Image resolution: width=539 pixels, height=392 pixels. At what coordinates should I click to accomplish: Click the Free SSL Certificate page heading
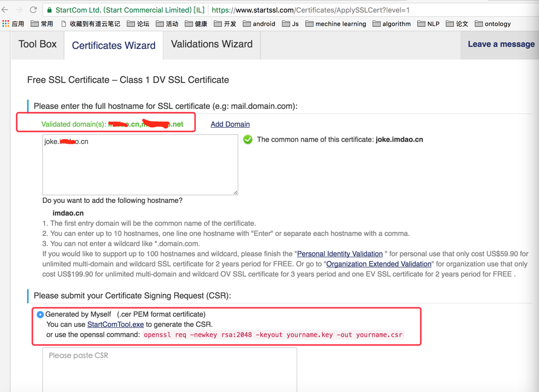128,80
